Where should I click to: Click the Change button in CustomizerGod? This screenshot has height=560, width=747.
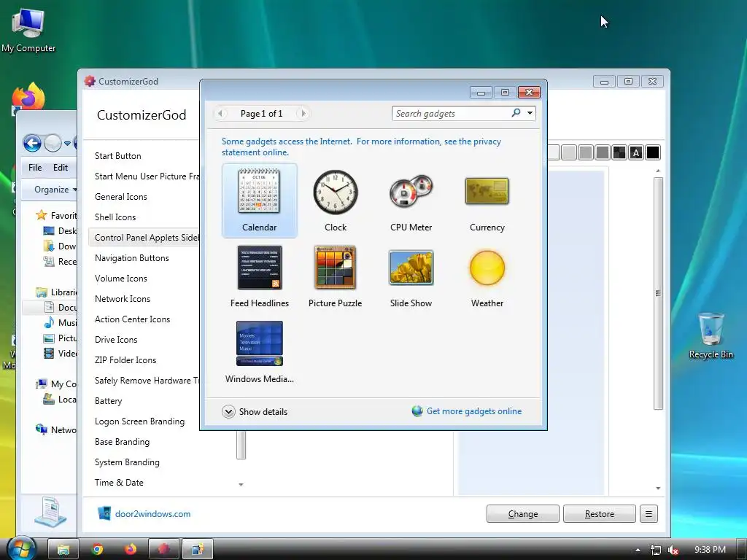pos(522,514)
